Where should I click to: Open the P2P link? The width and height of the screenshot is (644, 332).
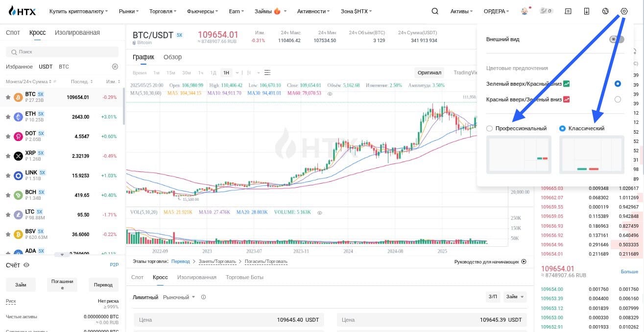point(114,265)
